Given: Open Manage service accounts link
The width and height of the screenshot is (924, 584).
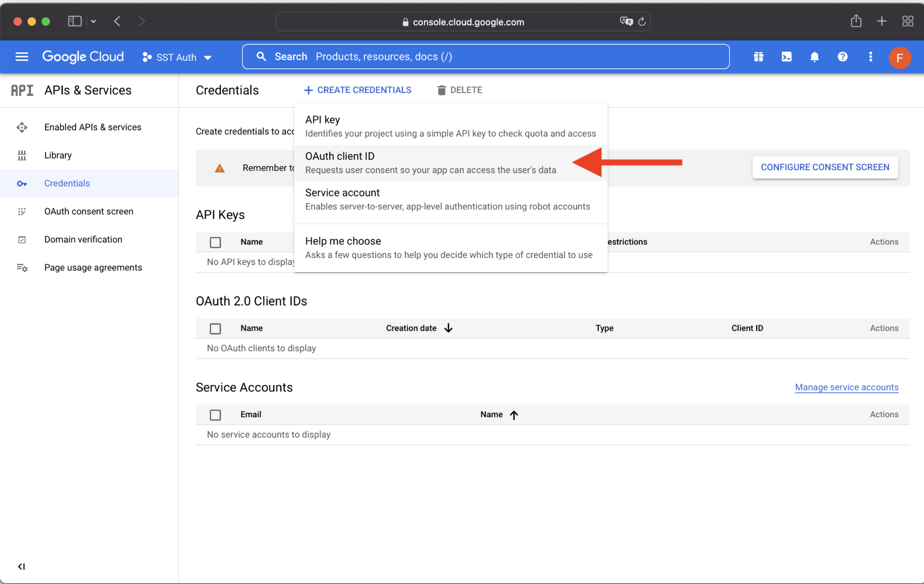Looking at the screenshot, I should (x=847, y=387).
